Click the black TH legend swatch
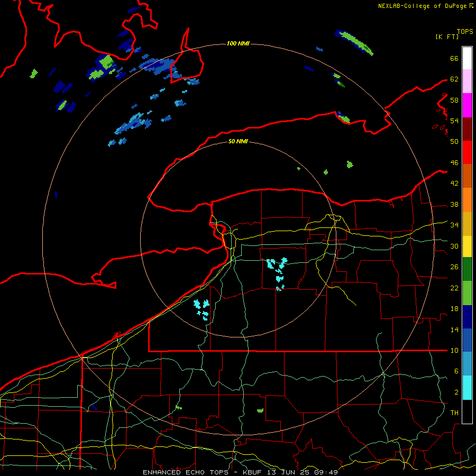 tap(467, 411)
